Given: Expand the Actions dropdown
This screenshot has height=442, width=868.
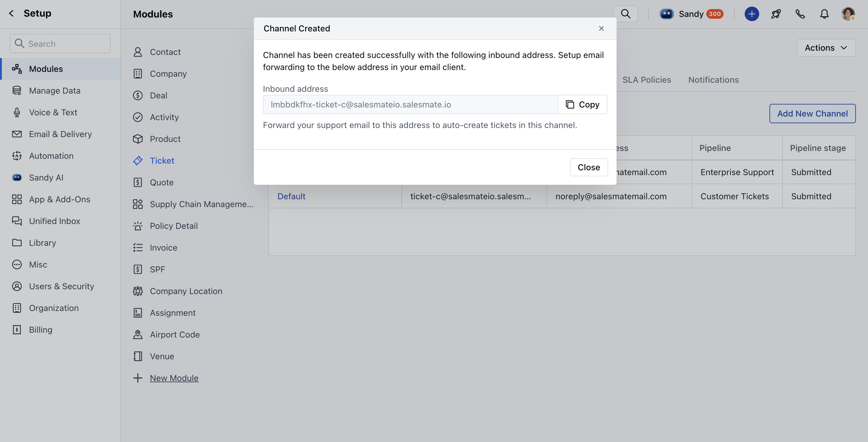Looking at the screenshot, I should coord(826,48).
